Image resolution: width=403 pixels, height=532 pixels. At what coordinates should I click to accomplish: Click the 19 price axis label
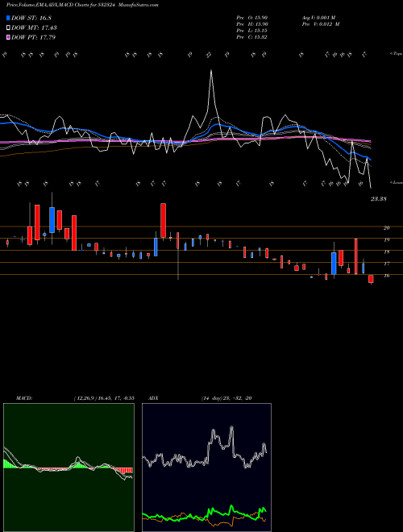click(x=386, y=240)
